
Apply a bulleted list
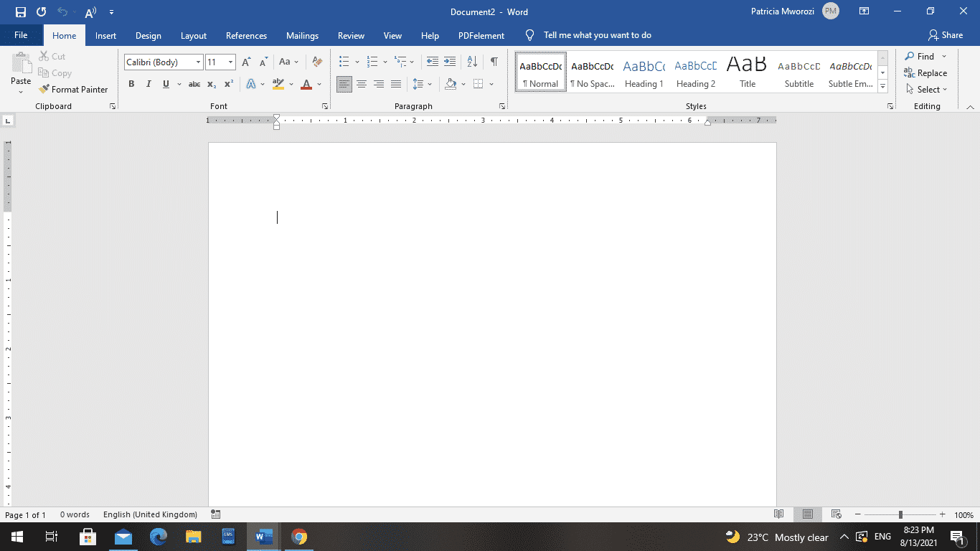[345, 62]
